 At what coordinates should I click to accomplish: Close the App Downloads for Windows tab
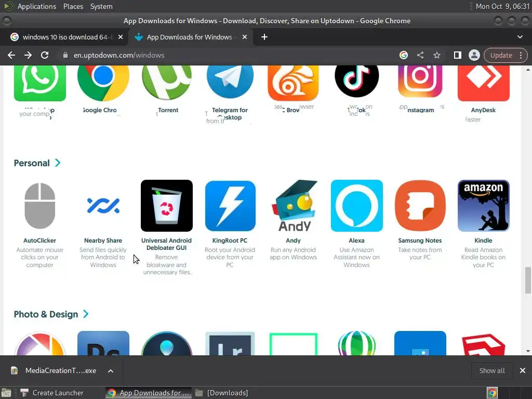point(245,37)
